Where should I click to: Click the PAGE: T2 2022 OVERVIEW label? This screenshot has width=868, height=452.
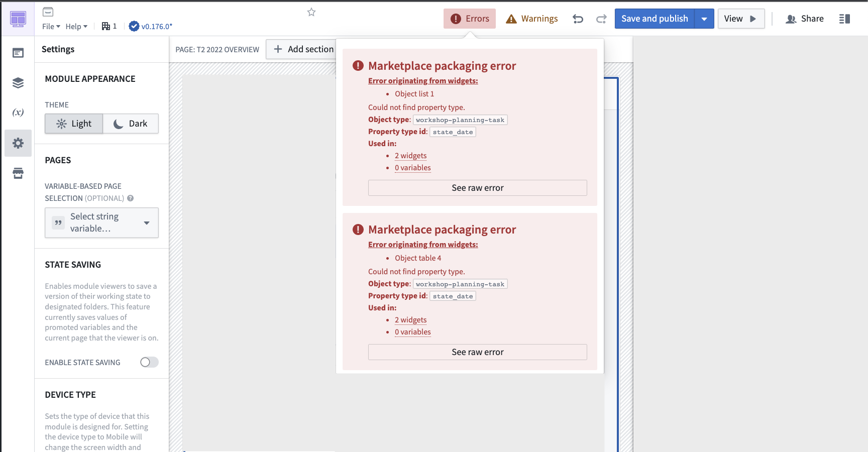coord(218,50)
